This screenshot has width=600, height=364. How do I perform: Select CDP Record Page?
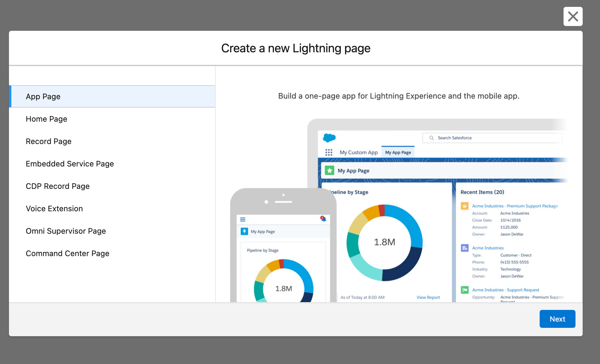pos(112,186)
